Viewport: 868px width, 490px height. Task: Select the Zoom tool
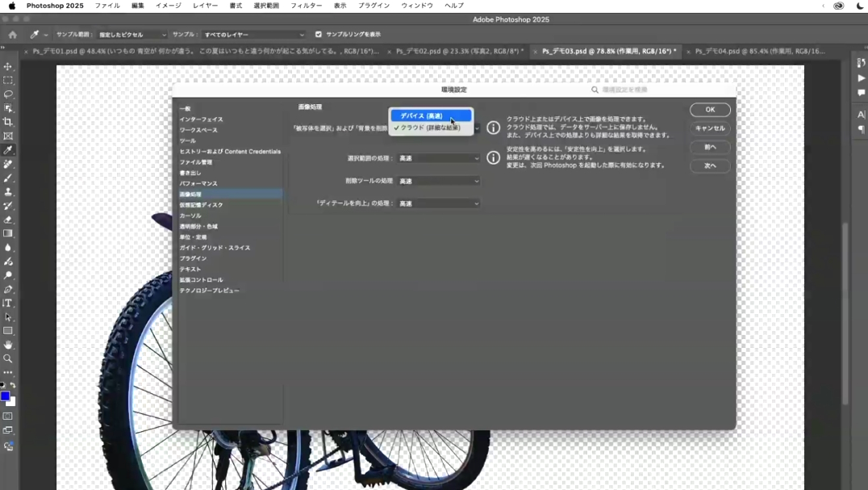[x=8, y=358]
